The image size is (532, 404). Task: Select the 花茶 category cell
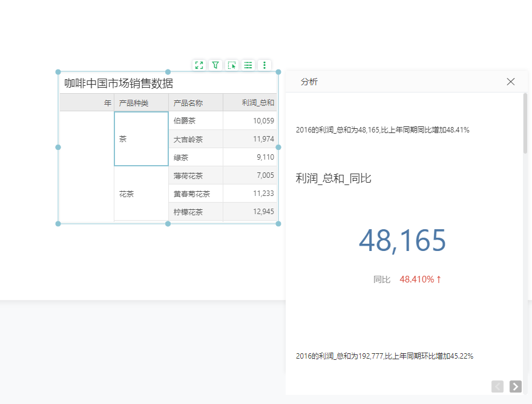point(141,194)
